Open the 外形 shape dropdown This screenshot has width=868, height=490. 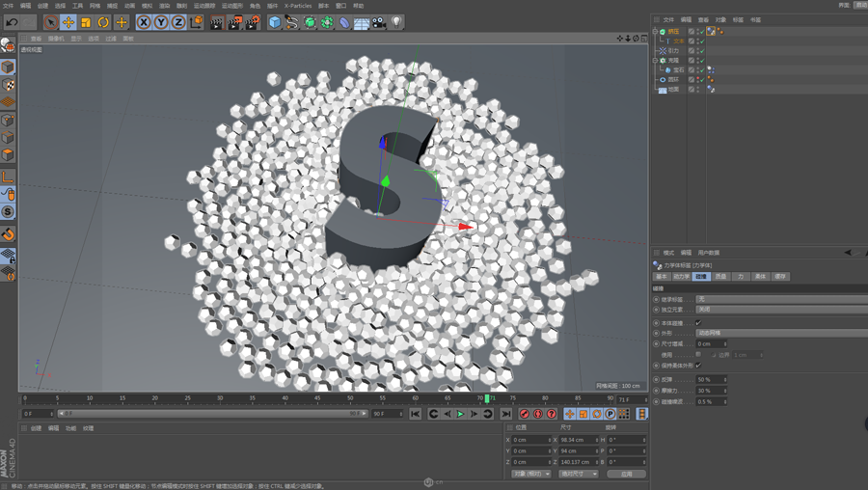click(x=781, y=334)
